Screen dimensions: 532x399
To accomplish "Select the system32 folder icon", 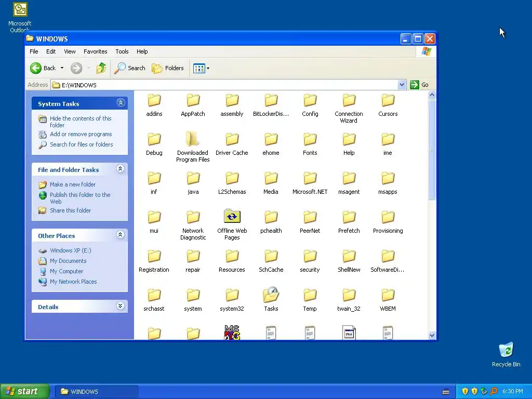I will 232,295.
